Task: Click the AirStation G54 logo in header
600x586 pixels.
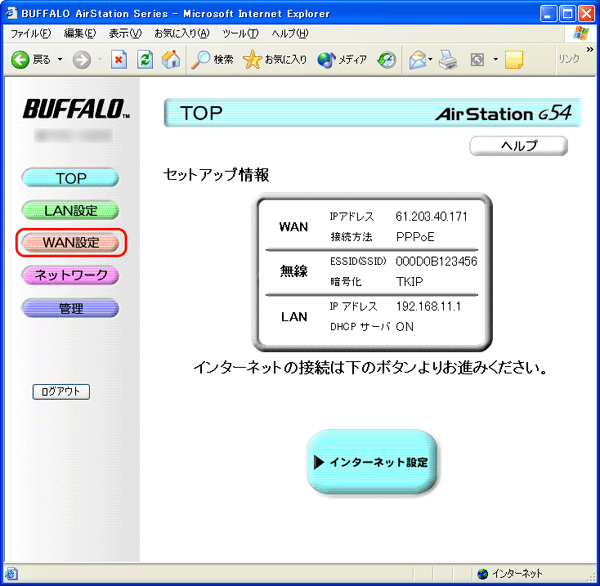Action: 503,113
